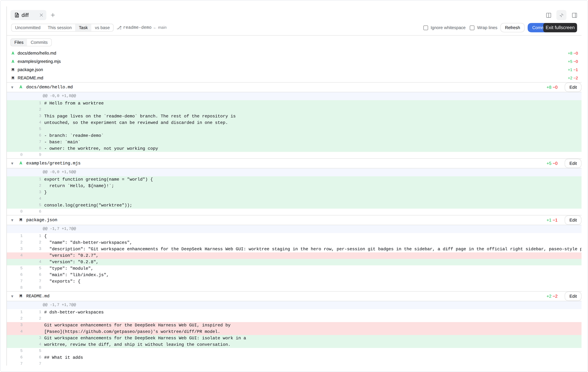Click the M badge in README.md diff header
This screenshot has width=588, height=372.
[x=21, y=296]
